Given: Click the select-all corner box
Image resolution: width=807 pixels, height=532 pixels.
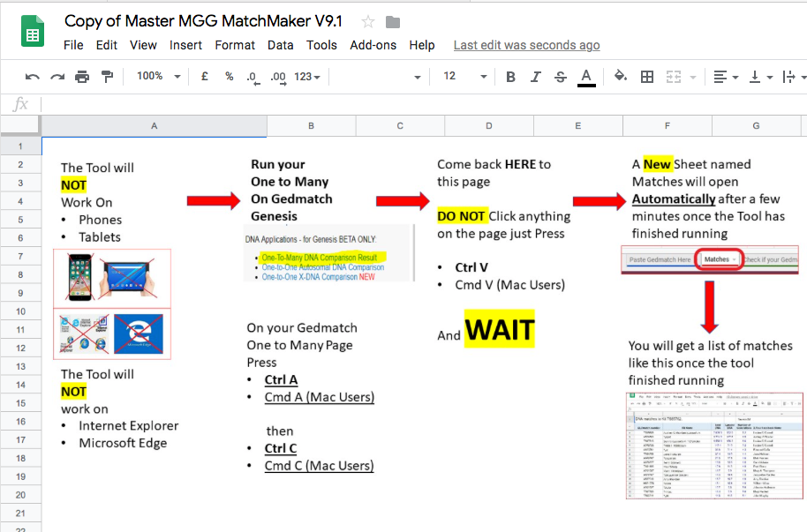Looking at the screenshot, I should [x=20, y=125].
